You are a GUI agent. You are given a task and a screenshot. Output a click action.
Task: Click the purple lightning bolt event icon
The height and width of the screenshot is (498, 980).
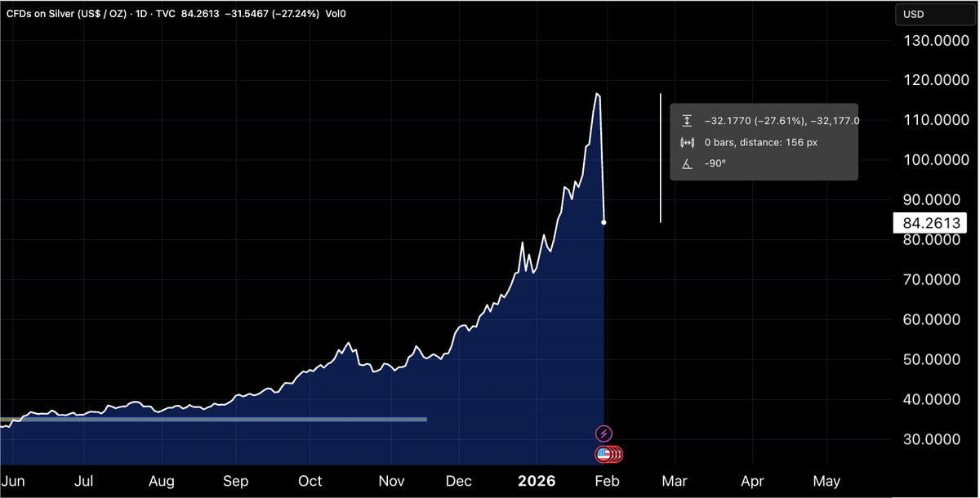604,434
